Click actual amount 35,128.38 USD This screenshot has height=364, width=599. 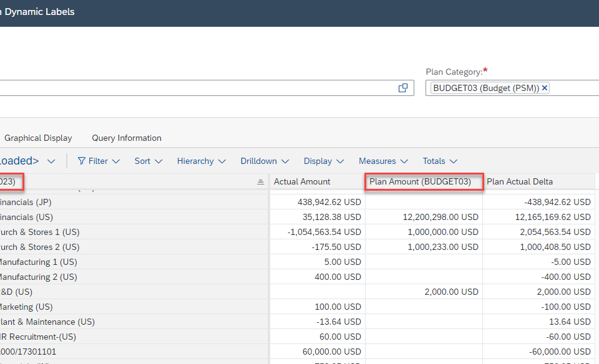(331, 217)
